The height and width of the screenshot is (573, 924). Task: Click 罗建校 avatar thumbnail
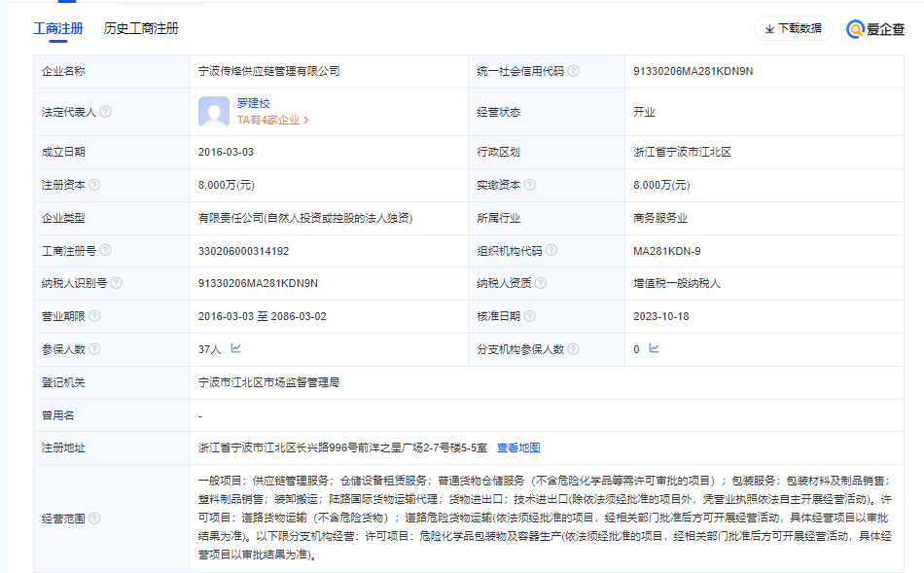pyautogui.click(x=214, y=112)
